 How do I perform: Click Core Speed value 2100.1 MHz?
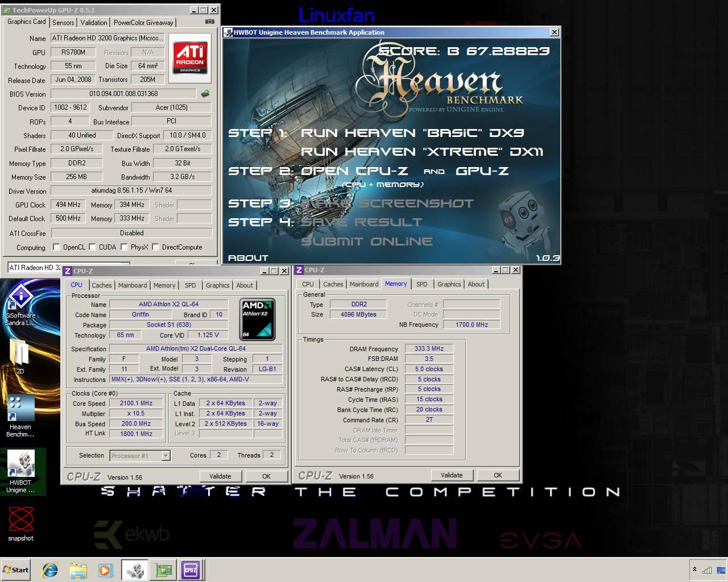click(136, 404)
